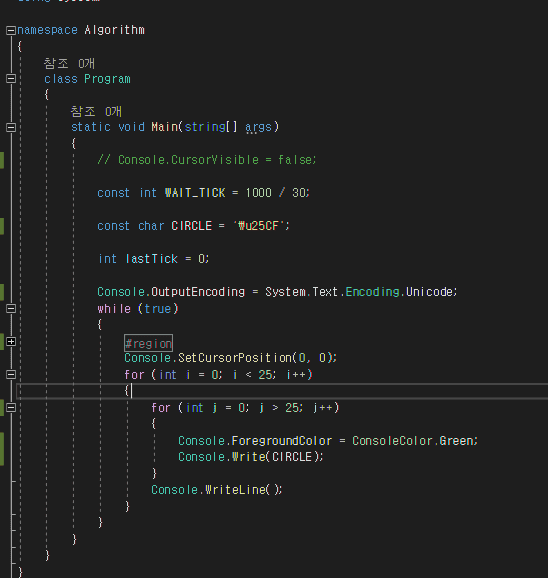548x578 pixels.
Task: Click the args parameter
Action: (258, 127)
